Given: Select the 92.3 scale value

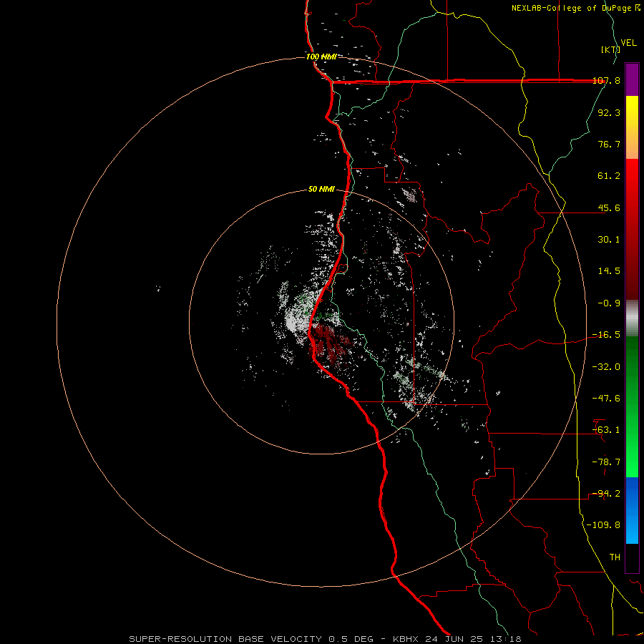Looking at the screenshot, I should 609,112.
